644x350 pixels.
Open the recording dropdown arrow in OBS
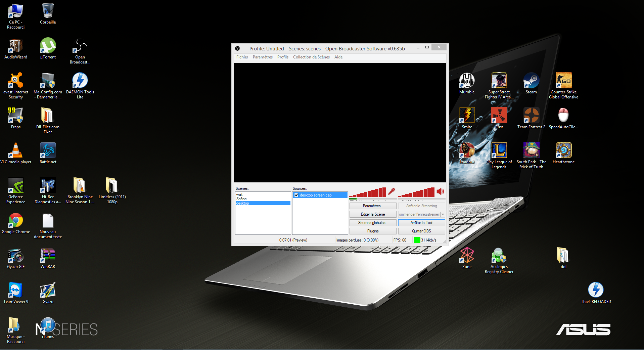[x=443, y=214]
